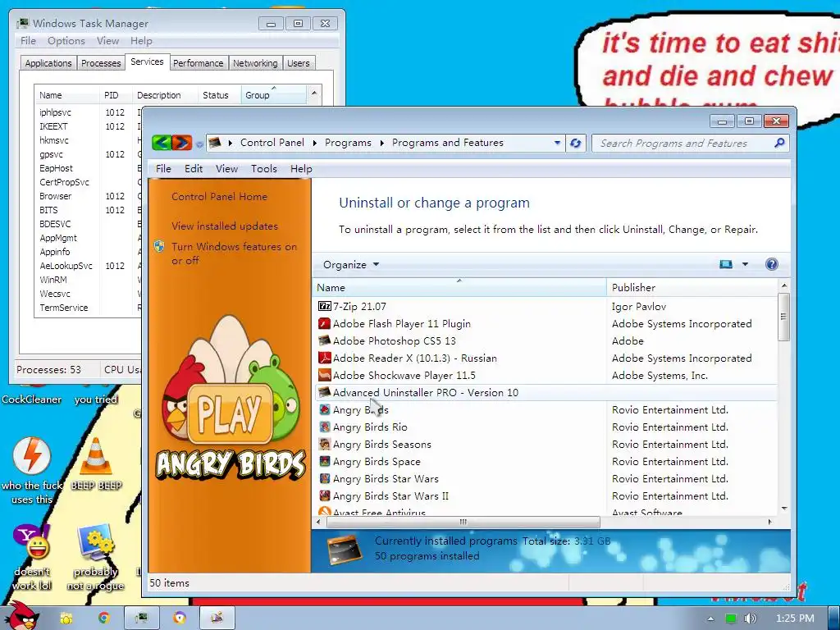Click the shield icon beside Turn Windows features
This screenshot has width=840, height=630.
click(x=159, y=246)
